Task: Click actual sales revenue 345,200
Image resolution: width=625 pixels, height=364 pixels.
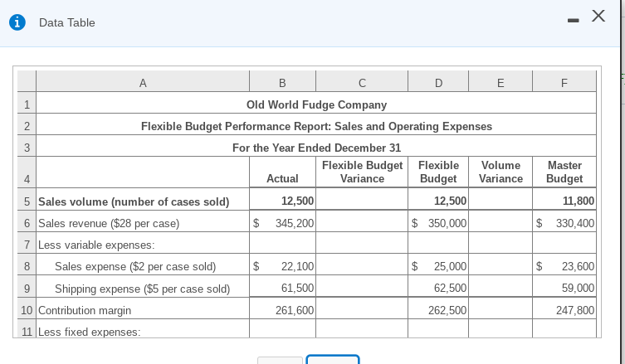Action: click(x=295, y=223)
